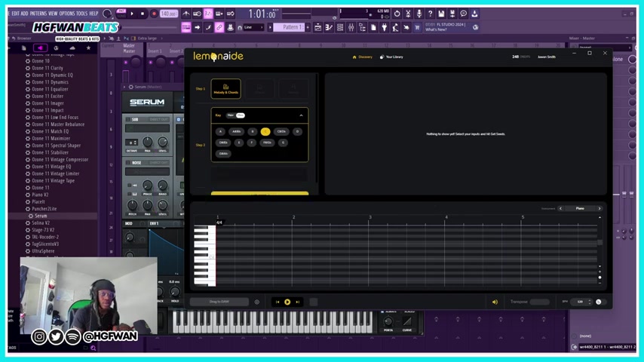Screen dimensions: 644x362
Task: Click the browser search magnifier icon
Action: [x=94, y=348]
